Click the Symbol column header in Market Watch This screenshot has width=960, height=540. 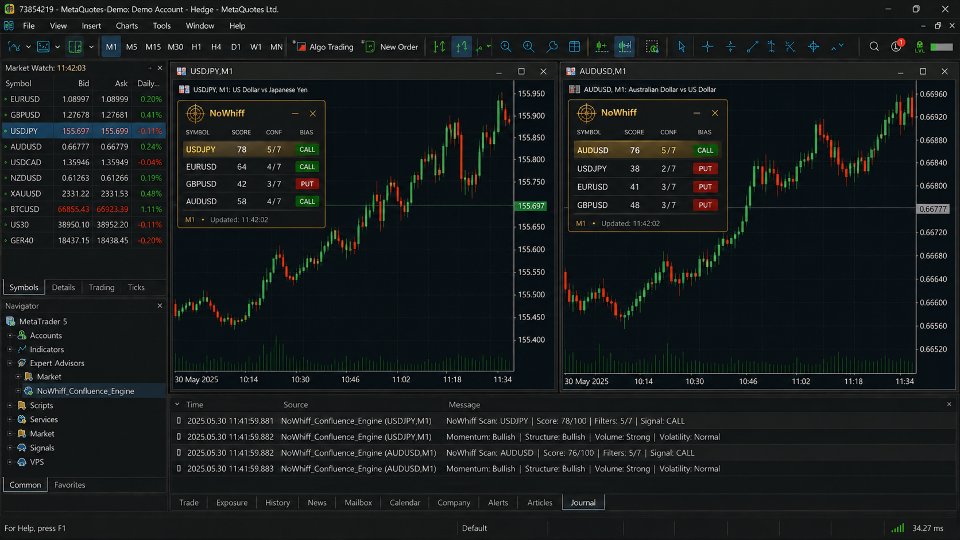(18, 83)
